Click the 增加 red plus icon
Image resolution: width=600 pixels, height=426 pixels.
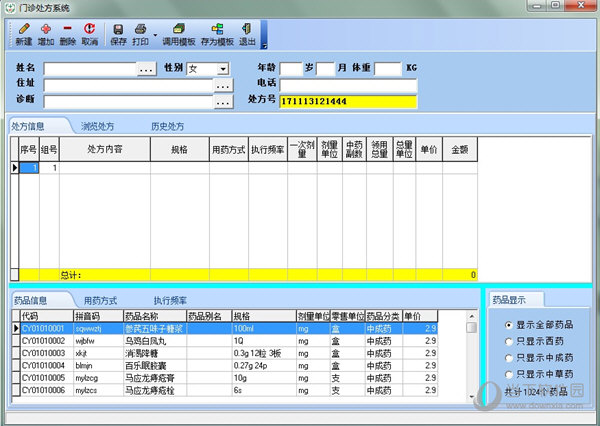(x=46, y=29)
